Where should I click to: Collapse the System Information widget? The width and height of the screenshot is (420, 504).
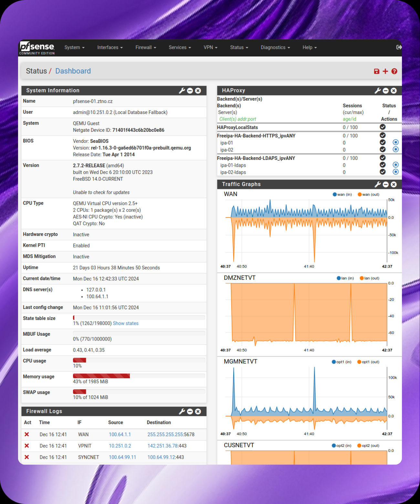coord(190,91)
